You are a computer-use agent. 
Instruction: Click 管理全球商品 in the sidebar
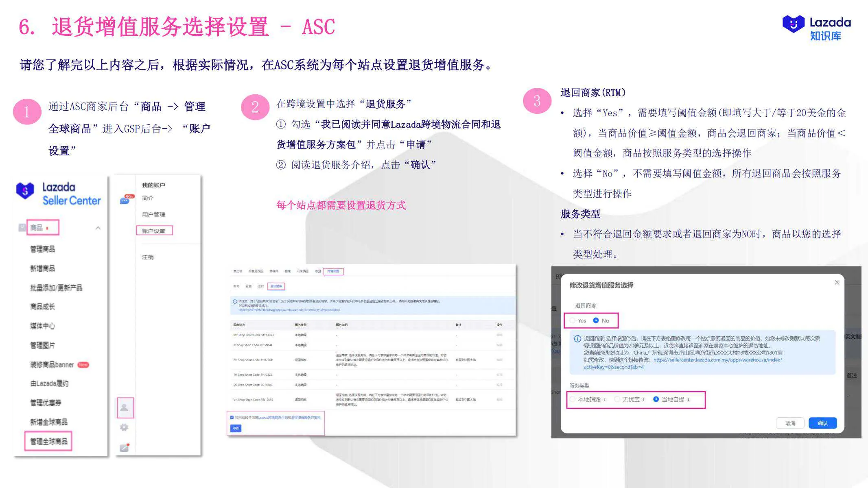(48, 441)
